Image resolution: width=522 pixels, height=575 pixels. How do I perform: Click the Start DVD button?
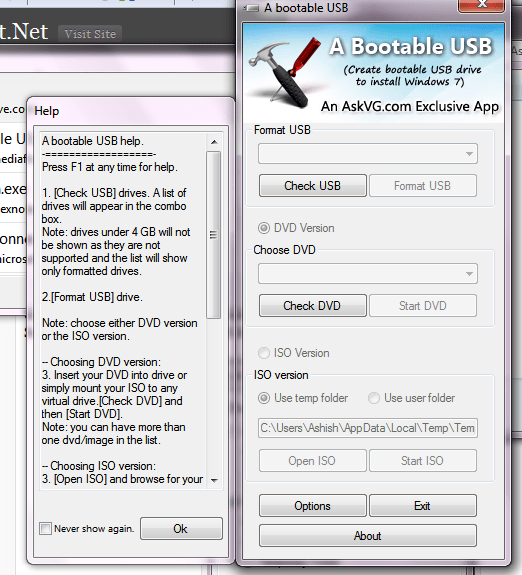[423, 305]
